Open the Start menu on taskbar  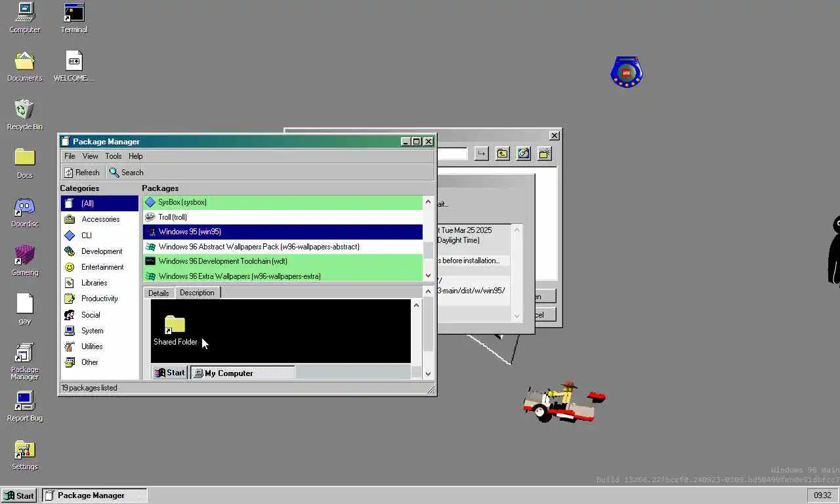[19, 495]
